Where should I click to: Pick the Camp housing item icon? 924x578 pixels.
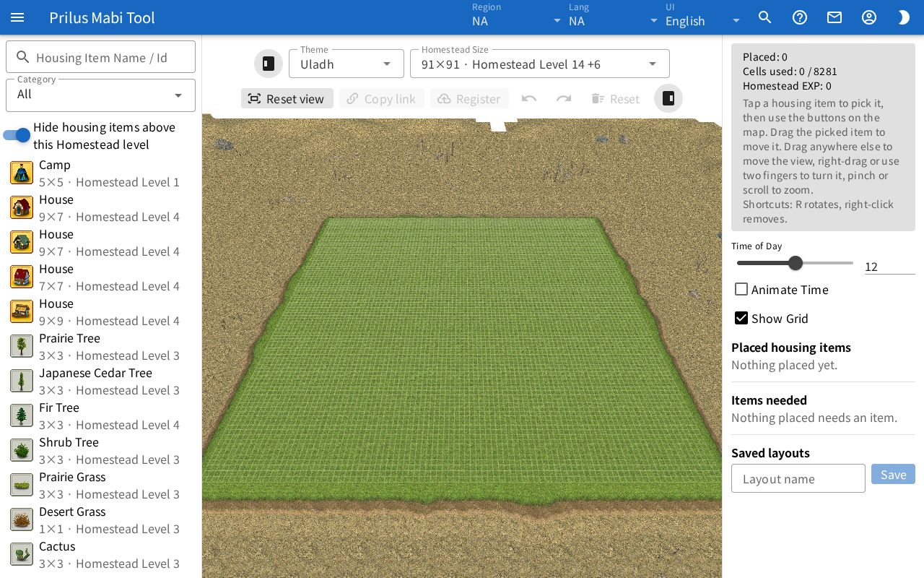[x=22, y=173]
